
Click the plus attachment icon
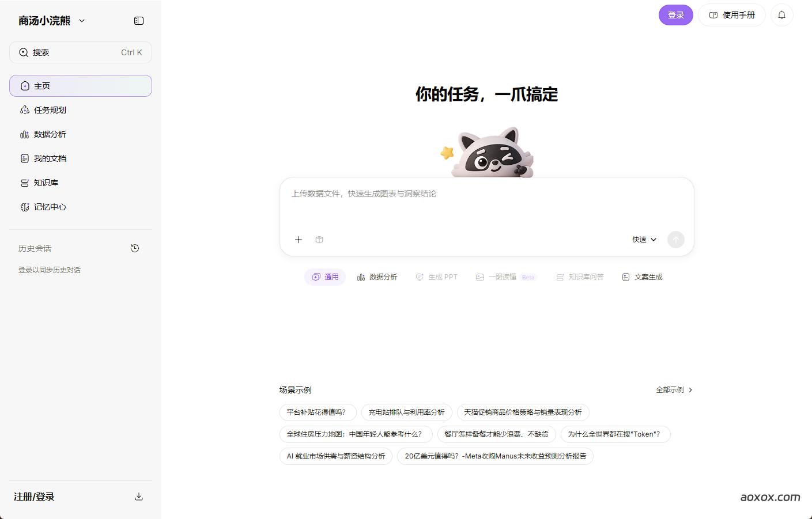coord(299,240)
